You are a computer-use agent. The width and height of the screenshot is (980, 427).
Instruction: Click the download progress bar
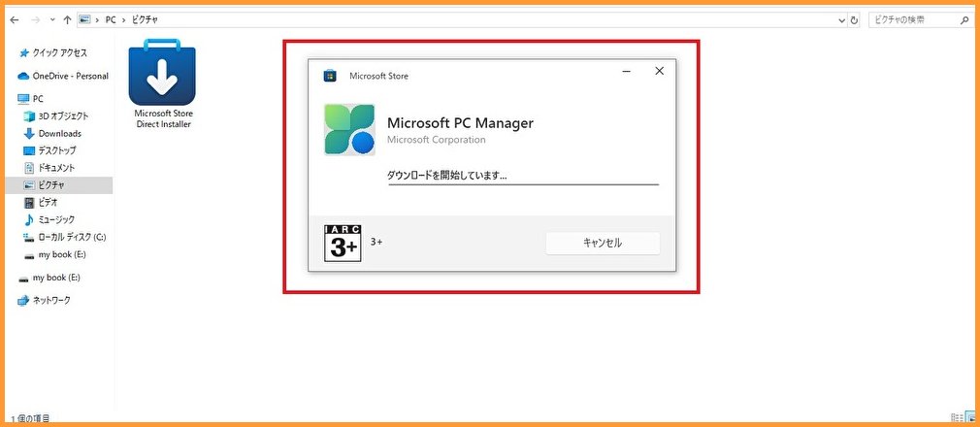coord(523,184)
